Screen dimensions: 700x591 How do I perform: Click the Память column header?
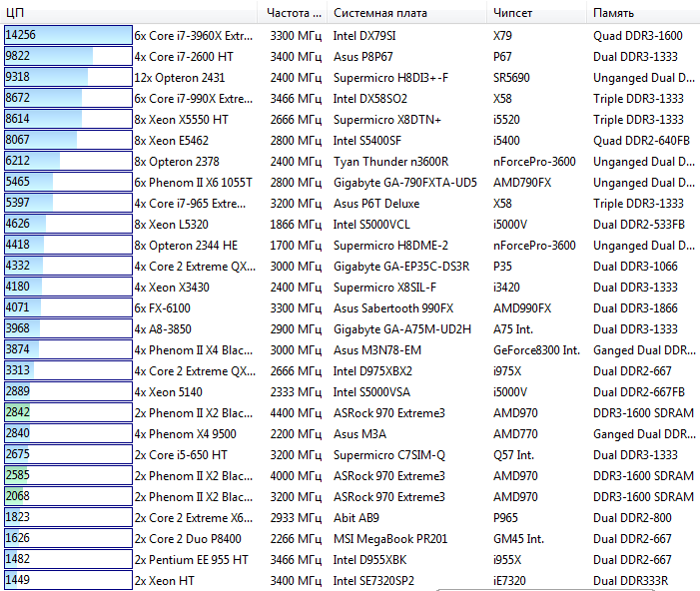tap(643, 13)
